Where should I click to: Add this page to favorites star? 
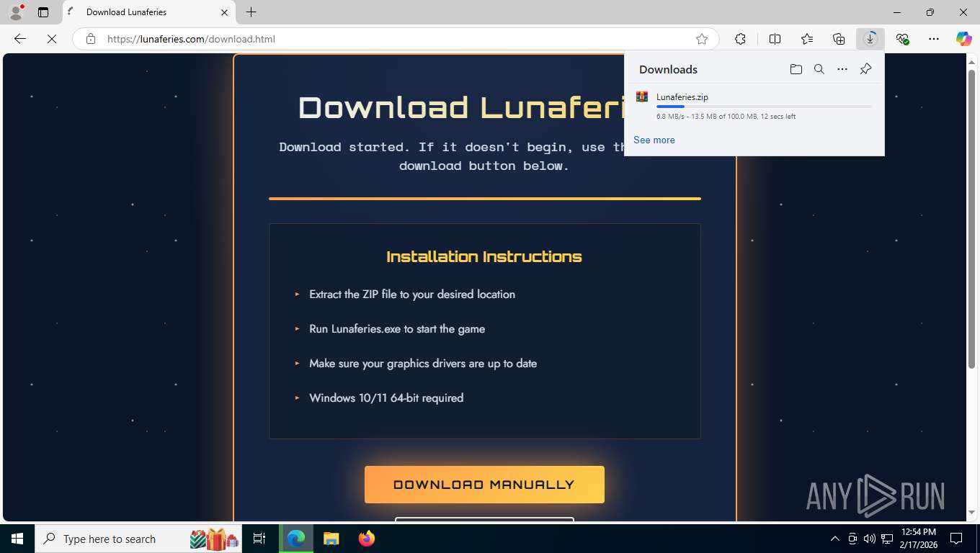pyautogui.click(x=702, y=39)
